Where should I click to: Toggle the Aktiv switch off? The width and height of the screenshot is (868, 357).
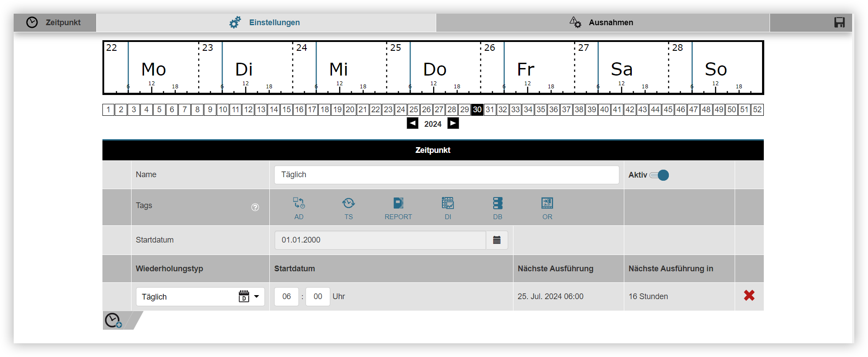tap(659, 175)
